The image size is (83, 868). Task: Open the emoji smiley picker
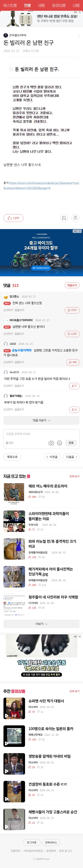[x=59, y=443]
